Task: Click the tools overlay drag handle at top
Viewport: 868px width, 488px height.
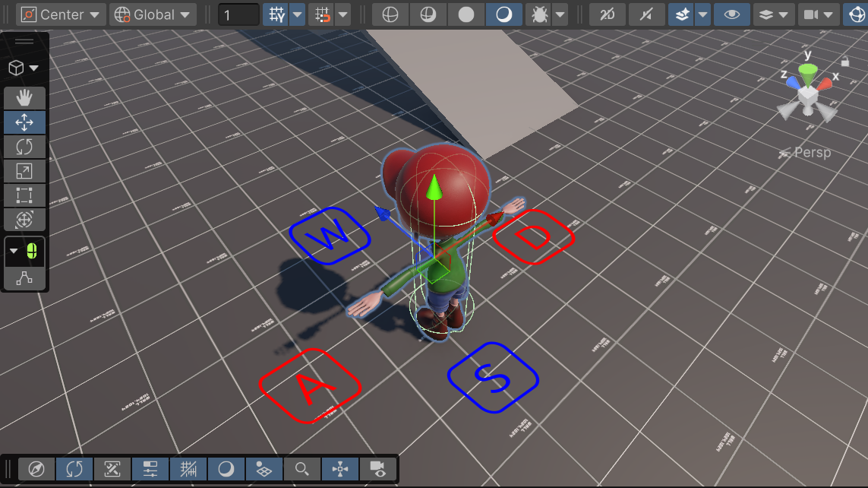Action: 24,42
